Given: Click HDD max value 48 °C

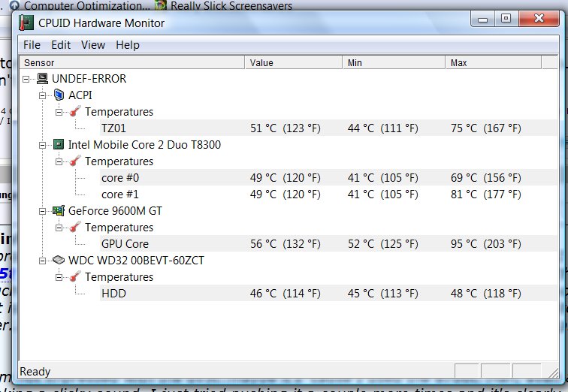Looking at the screenshot, I should [486, 293].
